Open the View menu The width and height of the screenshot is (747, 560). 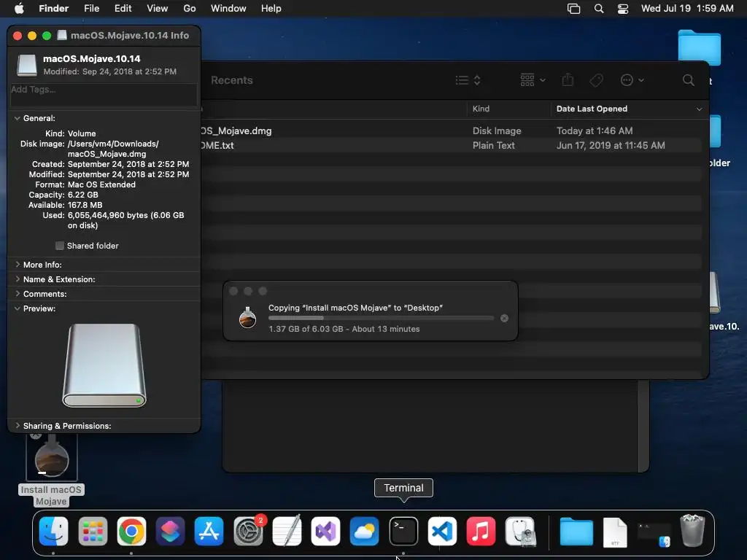pos(158,9)
